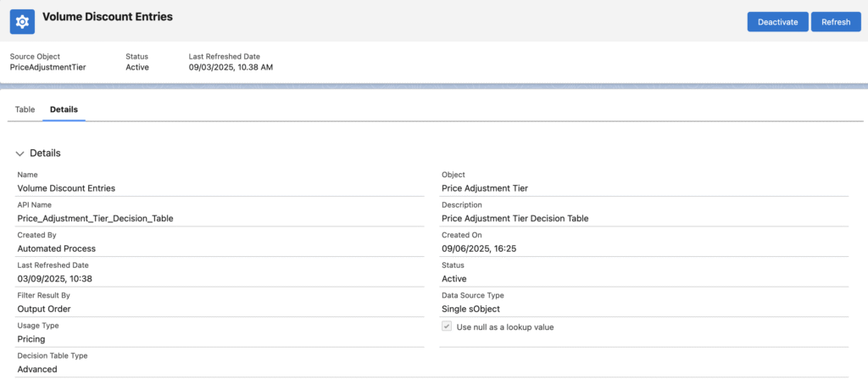Click the Filter Result By value Output Order
This screenshot has height=385, width=868.
(x=44, y=309)
